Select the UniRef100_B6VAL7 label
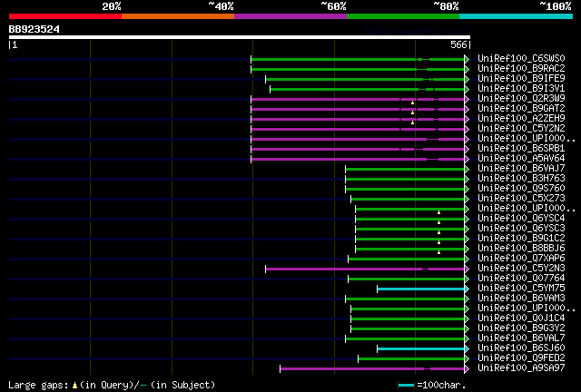 (x=521, y=338)
